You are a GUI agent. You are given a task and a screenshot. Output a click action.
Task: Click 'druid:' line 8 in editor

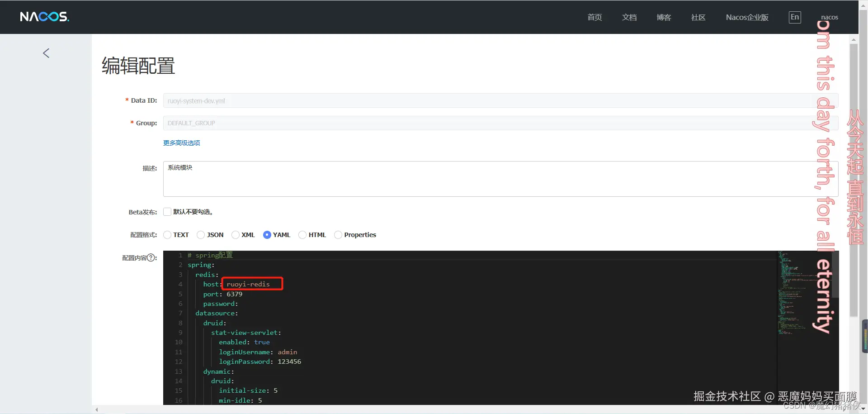click(215, 323)
